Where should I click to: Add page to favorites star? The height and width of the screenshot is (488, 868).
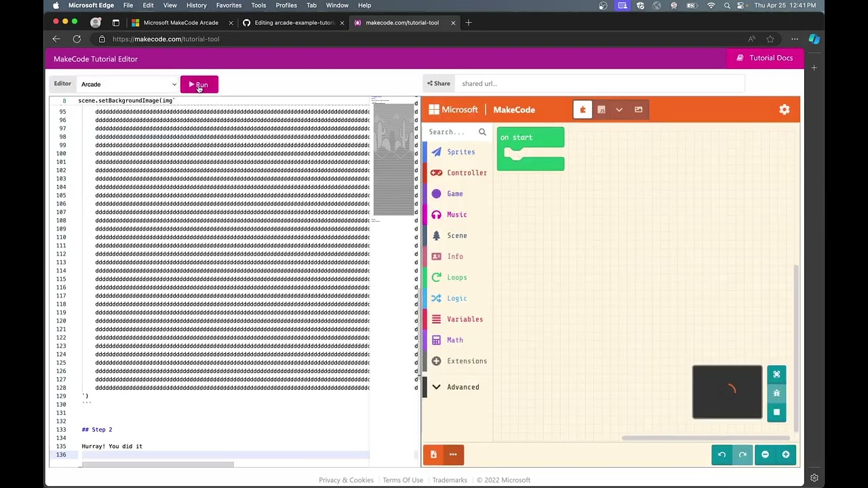[770, 39]
